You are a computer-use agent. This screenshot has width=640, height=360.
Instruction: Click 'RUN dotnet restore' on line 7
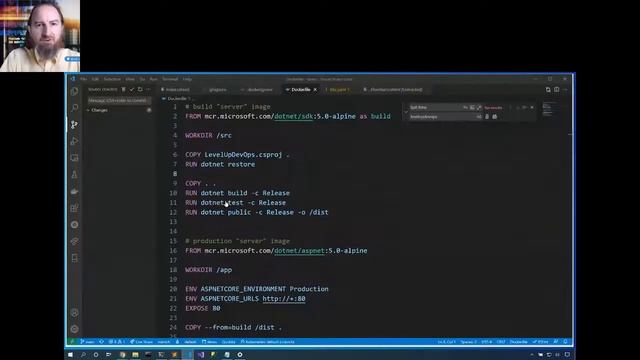[220, 164]
